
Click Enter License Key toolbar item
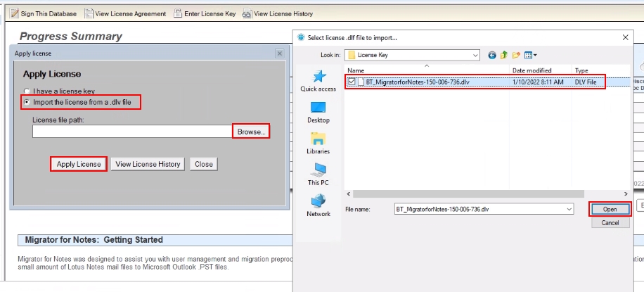[x=205, y=13]
